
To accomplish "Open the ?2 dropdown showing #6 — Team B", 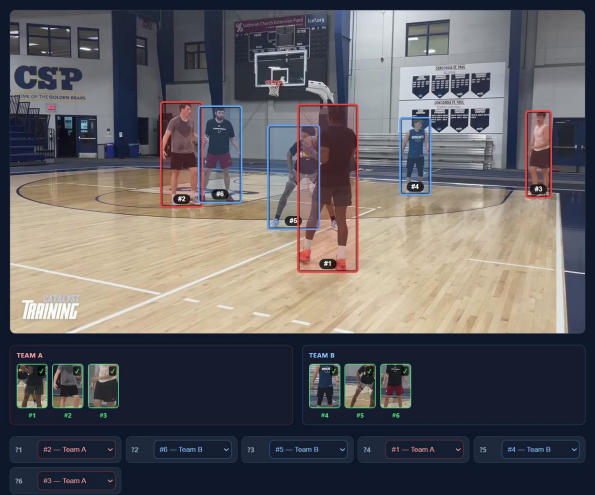I will [193, 449].
